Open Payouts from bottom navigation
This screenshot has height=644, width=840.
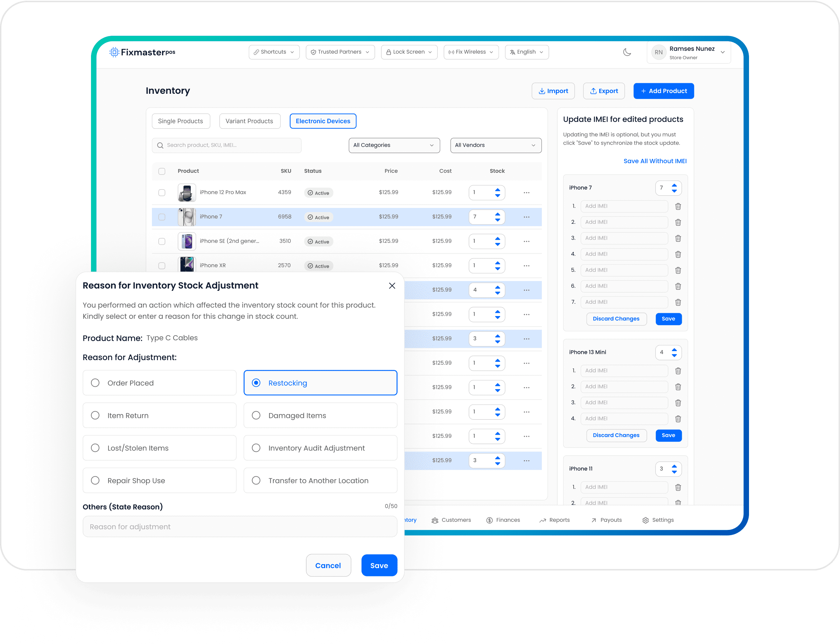coord(606,520)
